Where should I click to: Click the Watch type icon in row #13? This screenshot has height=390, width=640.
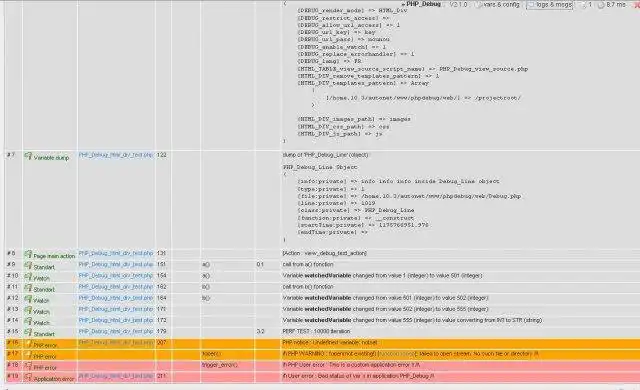[x=28, y=310]
